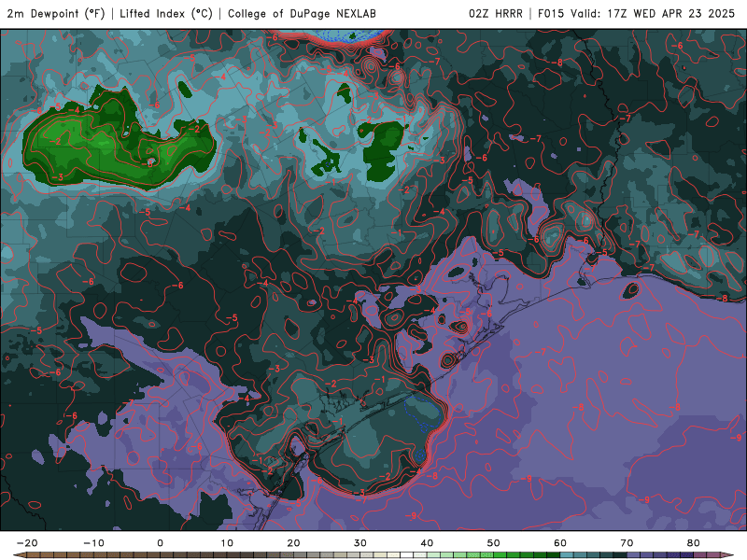Click the "60" color scale label
The height and width of the screenshot is (560, 747).
pyautogui.click(x=560, y=543)
